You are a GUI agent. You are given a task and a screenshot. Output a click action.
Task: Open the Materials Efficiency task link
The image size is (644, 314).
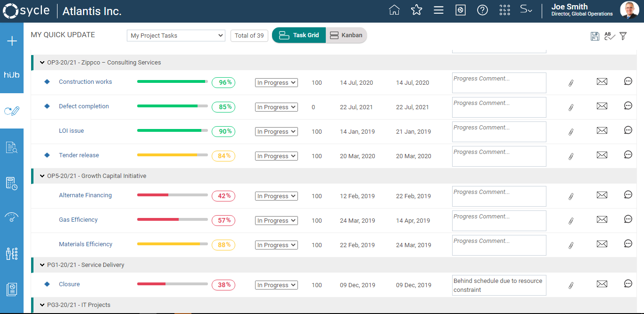(85, 244)
